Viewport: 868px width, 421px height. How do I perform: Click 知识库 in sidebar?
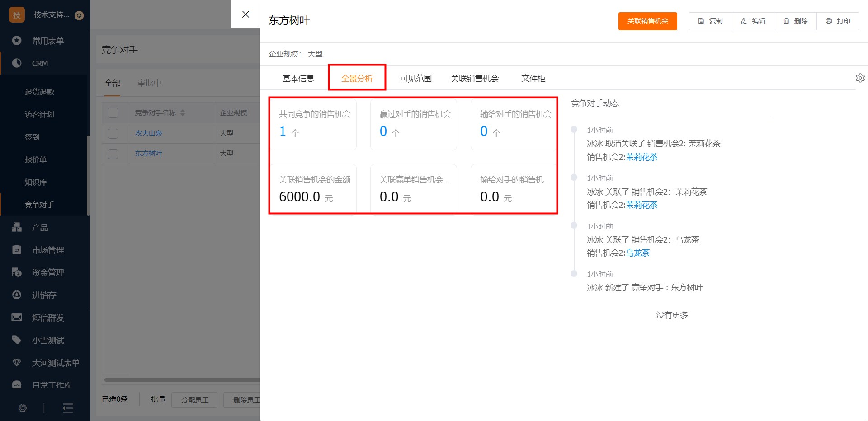[36, 182]
